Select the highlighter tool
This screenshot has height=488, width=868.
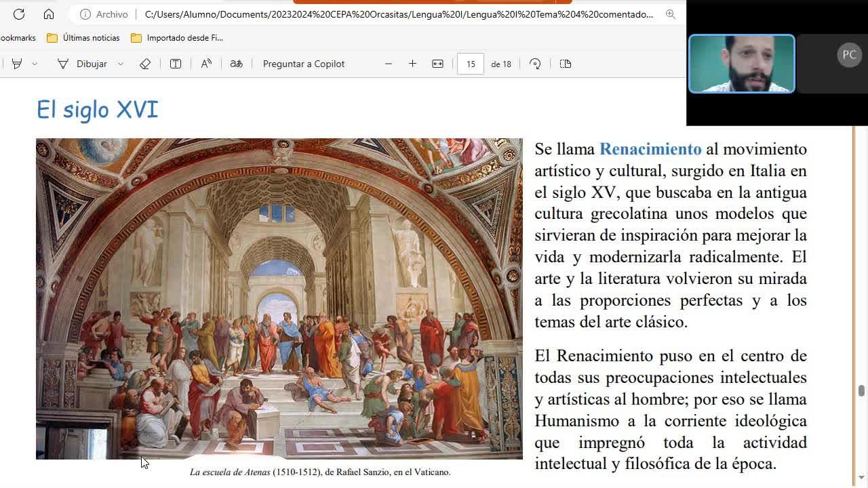pos(17,64)
